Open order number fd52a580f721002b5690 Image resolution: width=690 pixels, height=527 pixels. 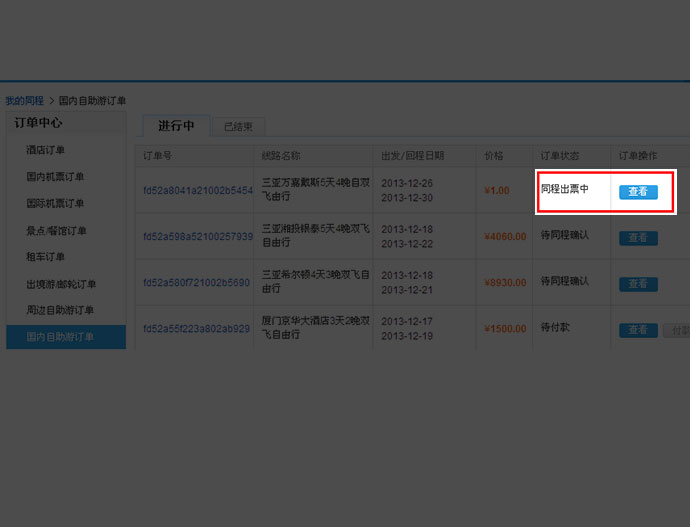pyautogui.click(x=196, y=283)
